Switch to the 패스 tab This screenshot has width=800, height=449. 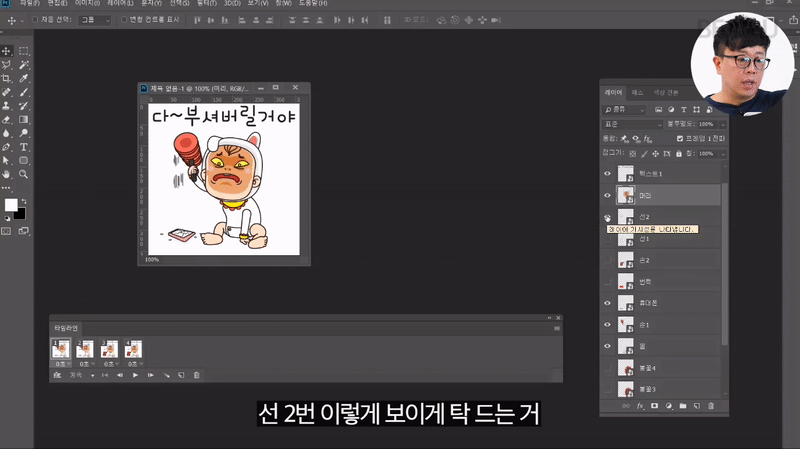(x=637, y=92)
